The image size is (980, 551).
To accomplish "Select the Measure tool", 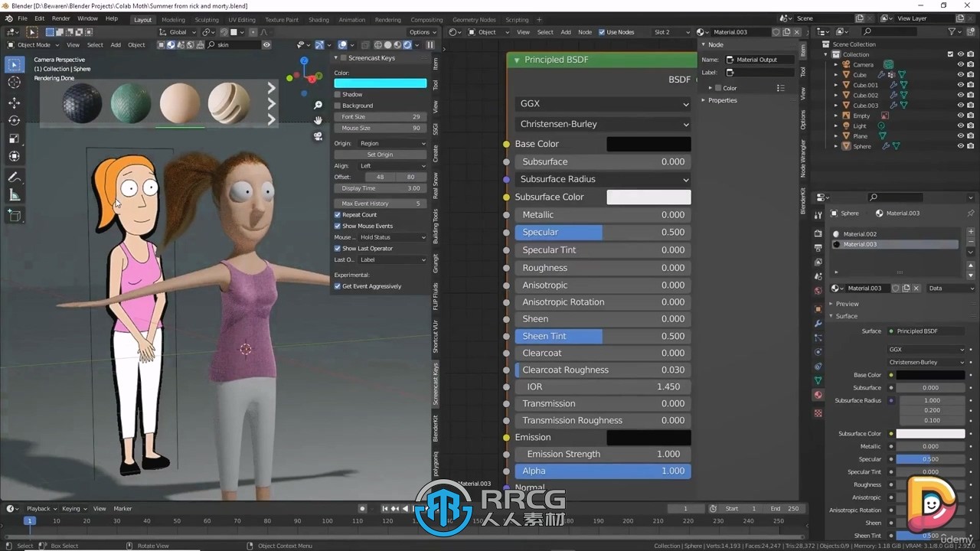I will 15,195.
